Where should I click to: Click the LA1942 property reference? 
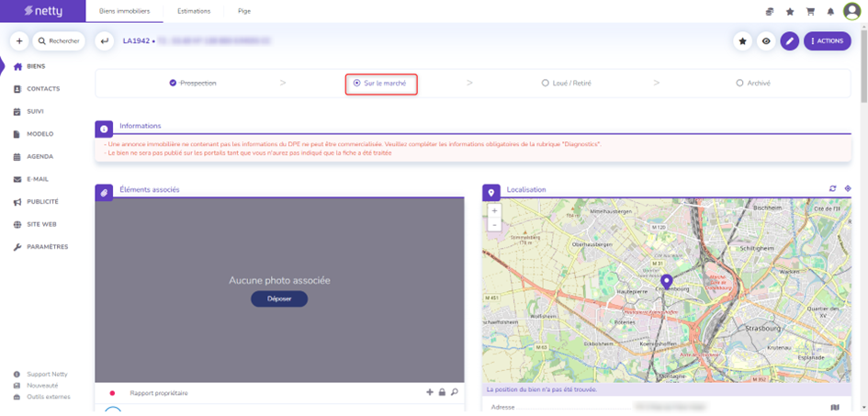point(136,41)
